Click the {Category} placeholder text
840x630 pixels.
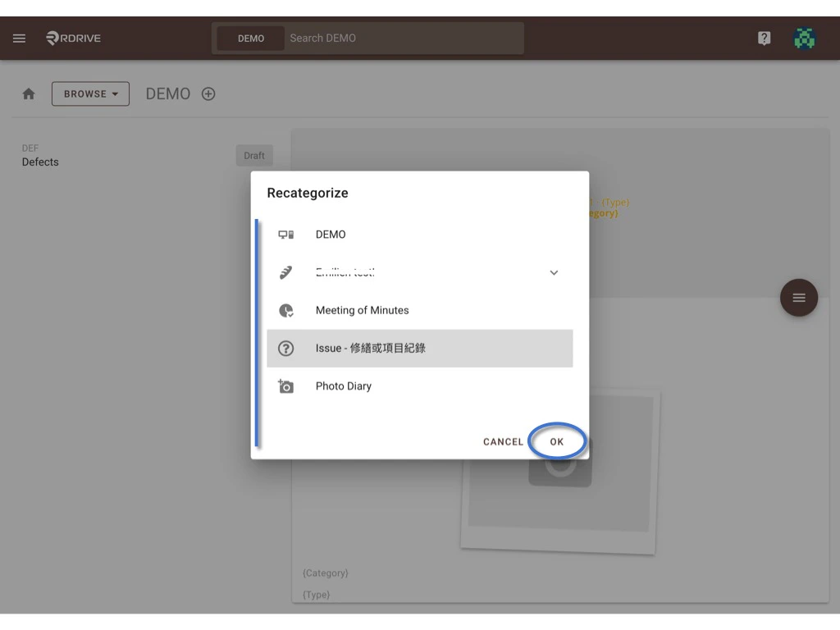point(325,573)
